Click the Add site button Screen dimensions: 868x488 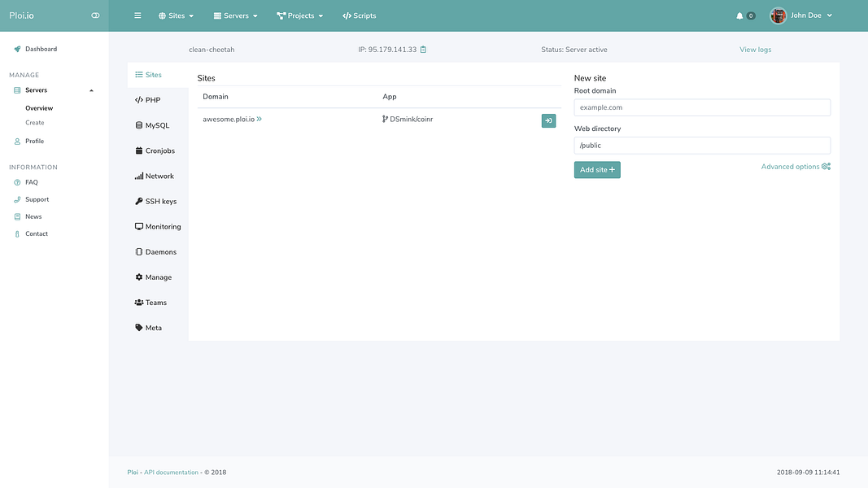[x=597, y=169]
